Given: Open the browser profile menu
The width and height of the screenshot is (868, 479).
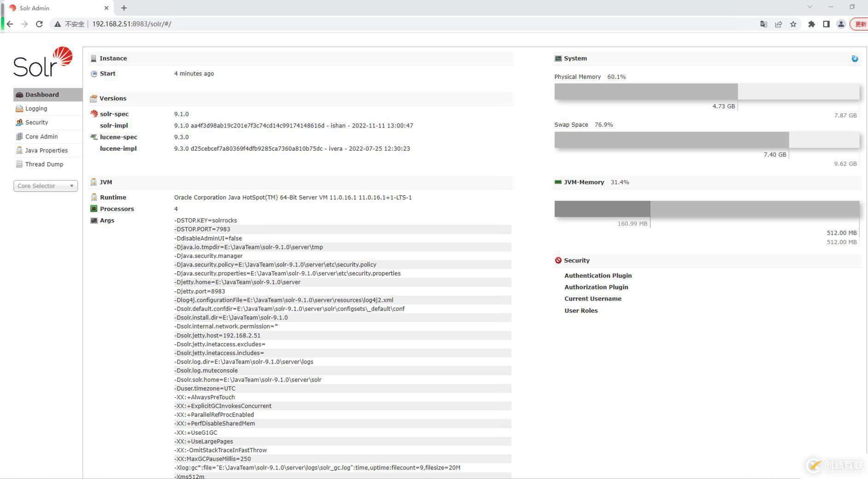Looking at the screenshot, I should point(841,24).
